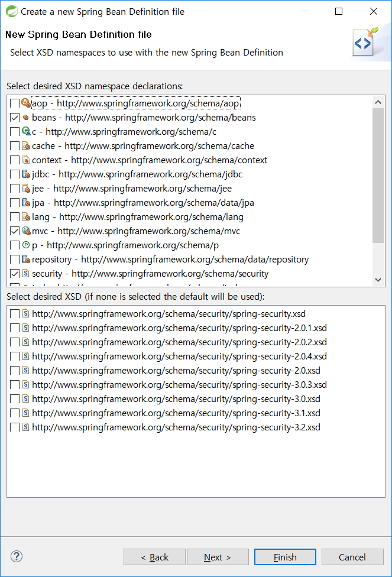Viewport: 392px width, 577px height.
Task: Click the repository namespace icon
Action: pyautogui.click(x=26, y=259)
